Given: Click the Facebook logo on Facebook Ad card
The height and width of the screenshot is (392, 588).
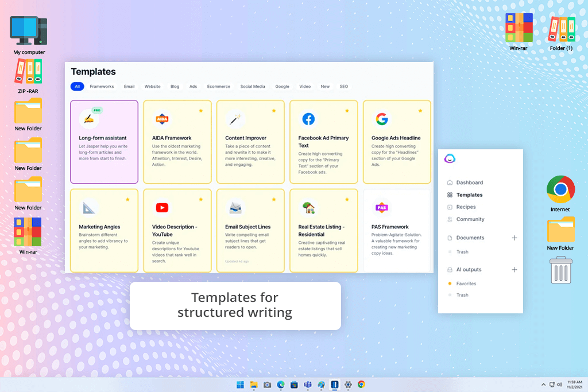Looking at the screenshot, I should [308, 119].
